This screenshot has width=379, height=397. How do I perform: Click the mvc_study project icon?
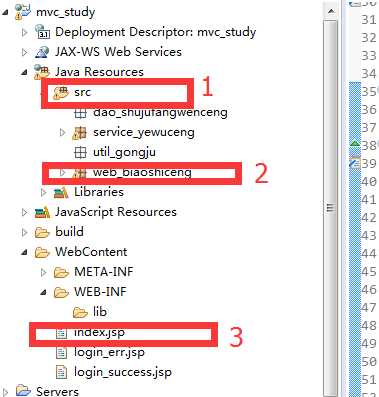(x=23, y=12)
